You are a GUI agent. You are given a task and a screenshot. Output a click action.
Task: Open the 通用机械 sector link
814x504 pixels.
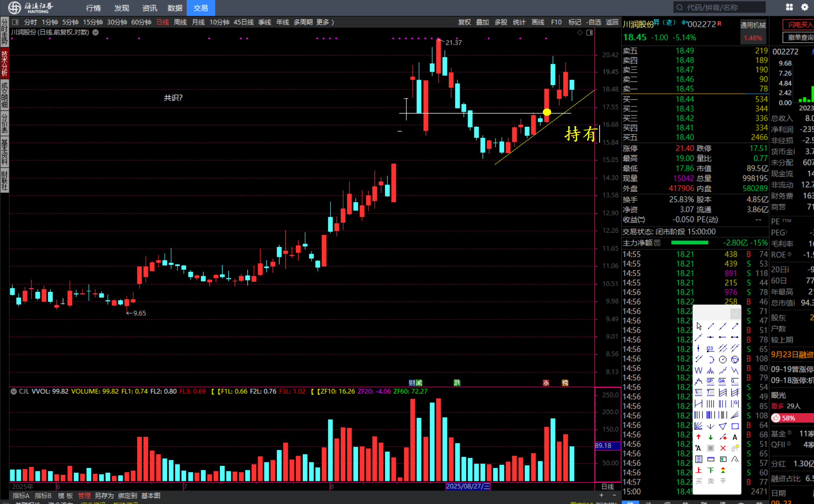click(x=753, y=25)
